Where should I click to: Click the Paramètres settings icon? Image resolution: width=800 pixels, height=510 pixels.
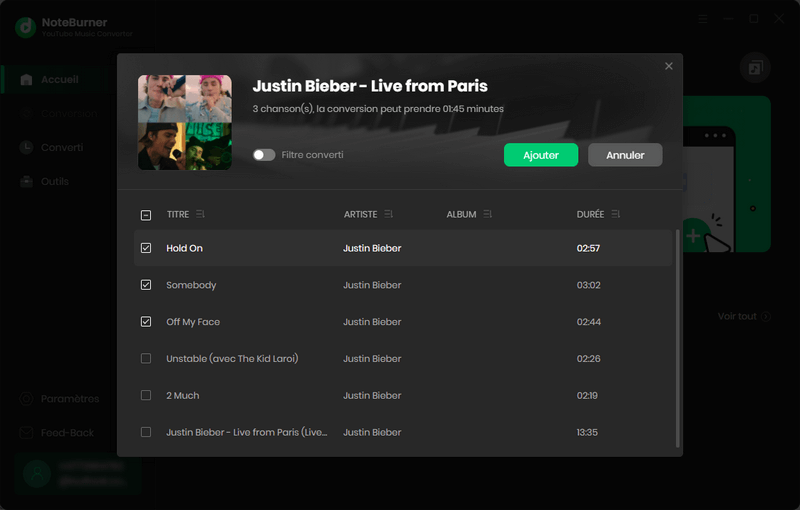[x=26, y=399]
